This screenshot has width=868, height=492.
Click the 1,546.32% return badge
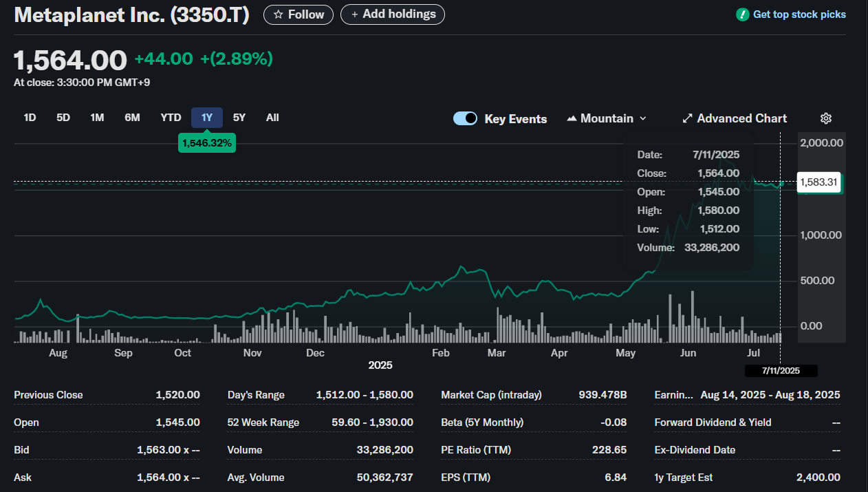point(207,143)
